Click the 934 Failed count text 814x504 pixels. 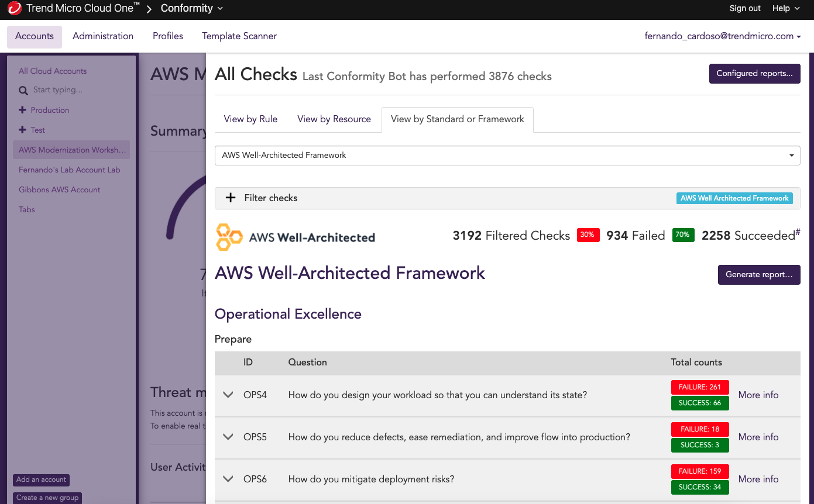(636, 236)
